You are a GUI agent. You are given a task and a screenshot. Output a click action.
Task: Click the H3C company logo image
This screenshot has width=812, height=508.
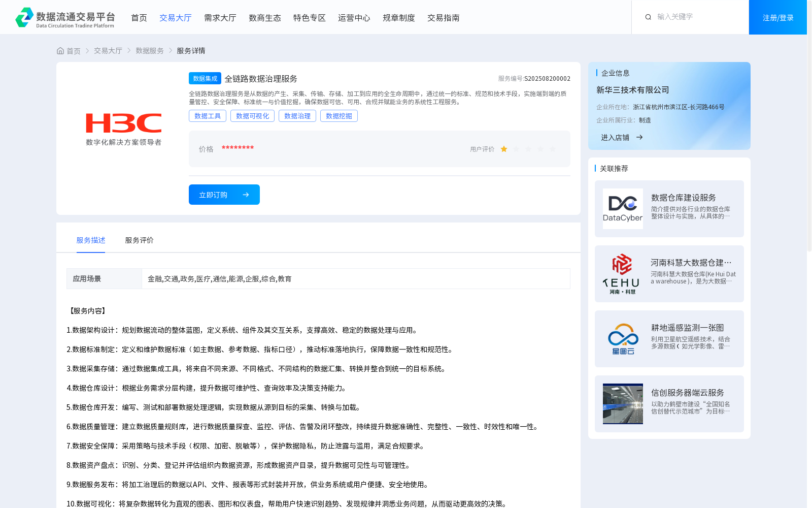[123, 130]
